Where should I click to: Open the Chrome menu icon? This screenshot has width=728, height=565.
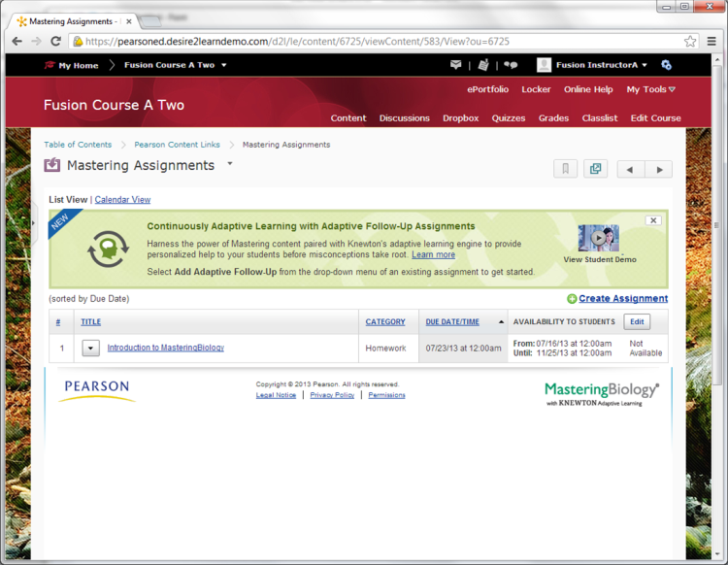711,41
